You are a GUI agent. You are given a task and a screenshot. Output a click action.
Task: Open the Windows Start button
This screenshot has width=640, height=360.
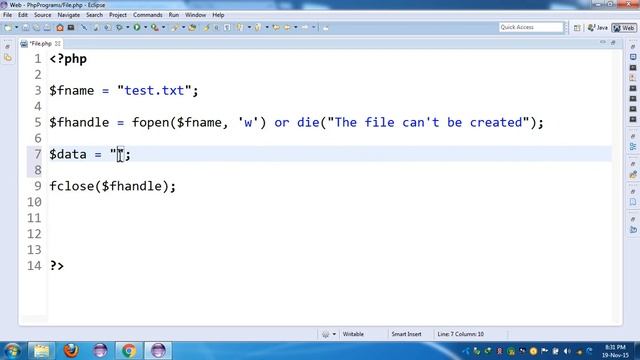click(x=11, y=351)
